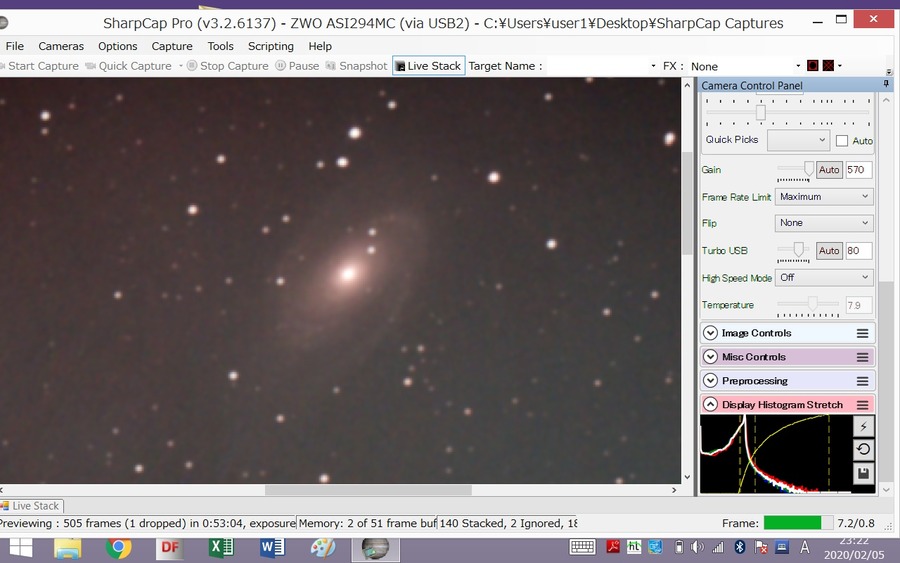This screenshot has width=900, height=563.
Task: Click Start Capture button
Action: pos(40,66)
